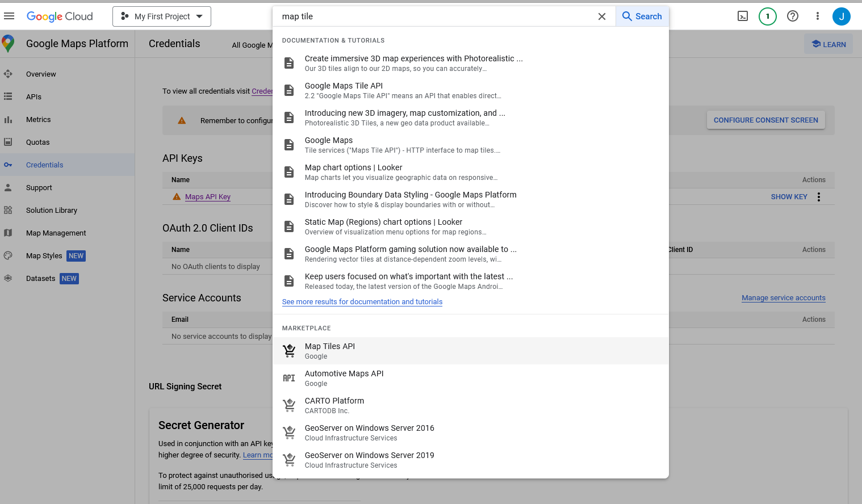Select GeoServer on Windows Server 2016 result
Screen dimensions: 862x504
[x=471, y=432]
